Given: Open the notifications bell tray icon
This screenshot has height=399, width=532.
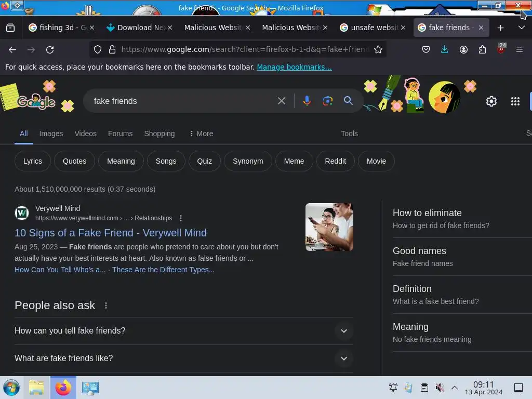Looking at the screenshot, I should [x=393, y=388].
